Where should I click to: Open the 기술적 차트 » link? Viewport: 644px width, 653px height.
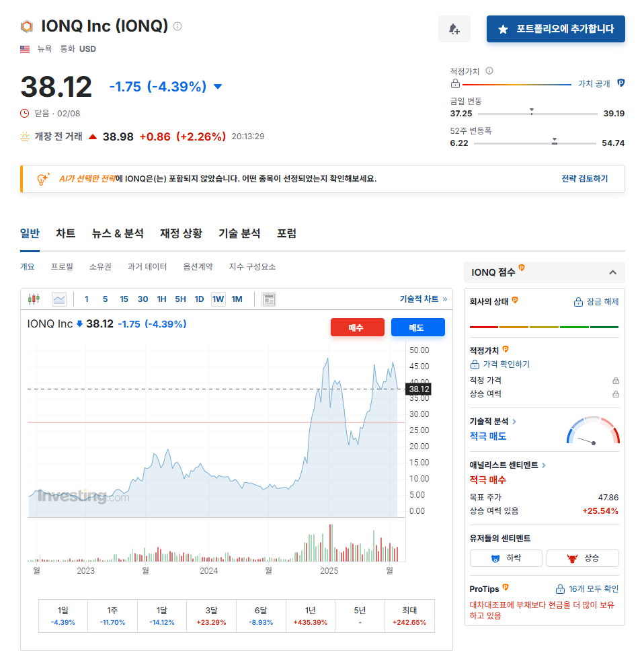pos(424,299)
